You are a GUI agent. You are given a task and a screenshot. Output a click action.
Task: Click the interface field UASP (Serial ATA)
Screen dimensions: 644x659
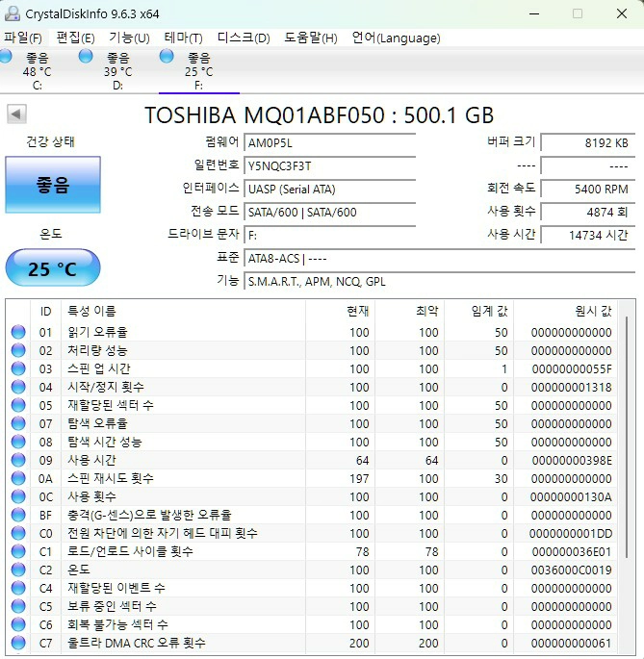click(330, 190)
